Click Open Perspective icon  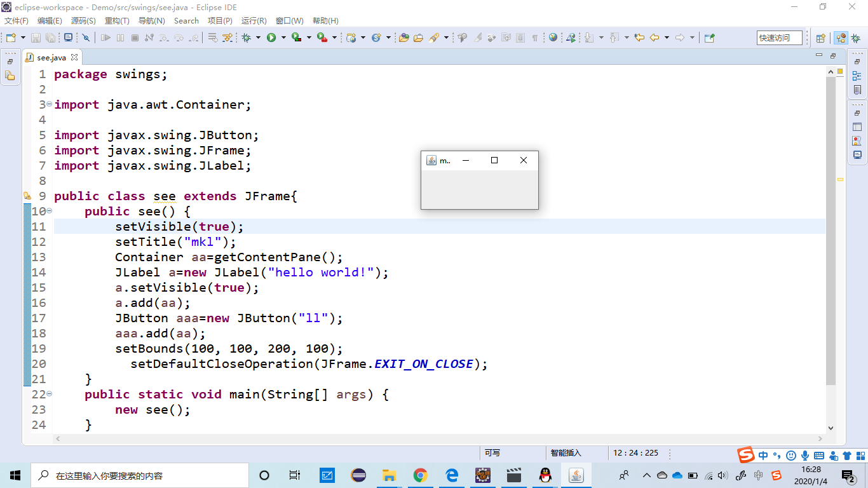[x=820, y=37]
